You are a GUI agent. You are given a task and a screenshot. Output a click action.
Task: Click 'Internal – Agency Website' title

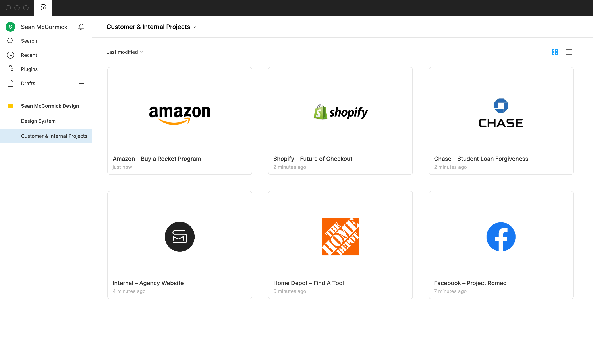tap(148, 283)
